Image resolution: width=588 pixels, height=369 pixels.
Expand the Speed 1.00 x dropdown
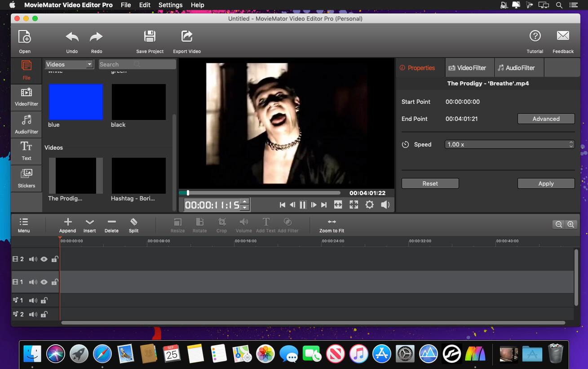[x=509, y=144]
